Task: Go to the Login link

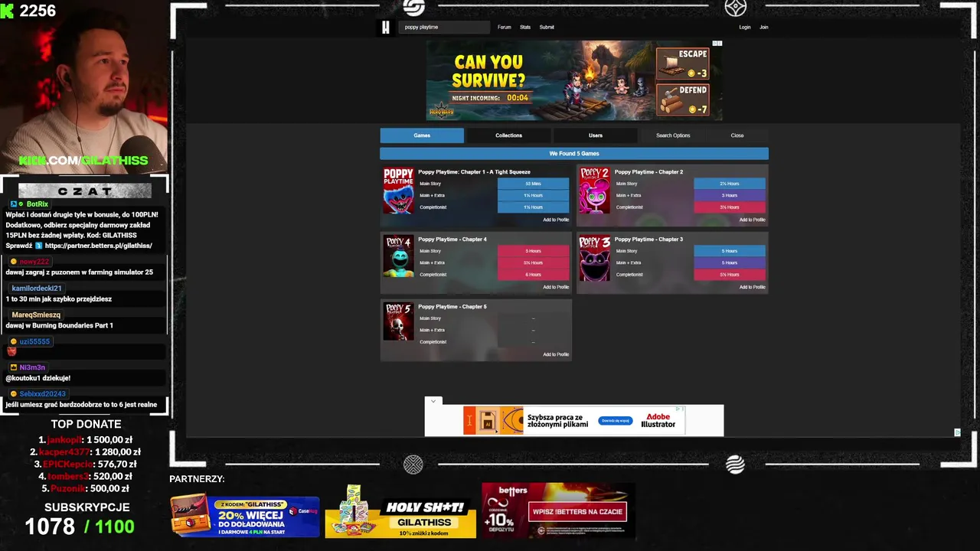Action: click(745, 28)
